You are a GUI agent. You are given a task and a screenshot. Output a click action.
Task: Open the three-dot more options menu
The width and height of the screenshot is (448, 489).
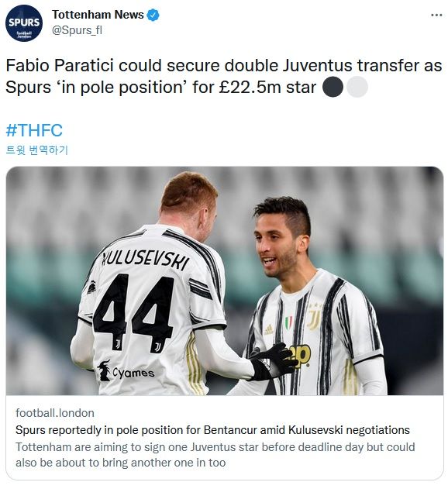click(x=436, y=15)
